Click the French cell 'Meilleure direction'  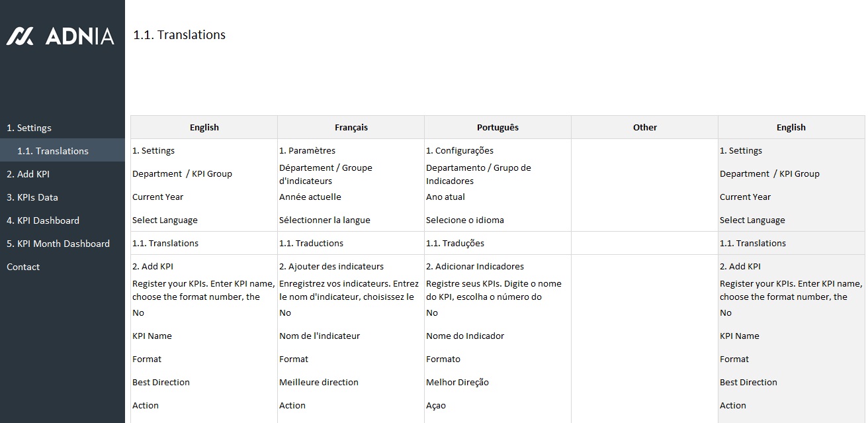319,382
